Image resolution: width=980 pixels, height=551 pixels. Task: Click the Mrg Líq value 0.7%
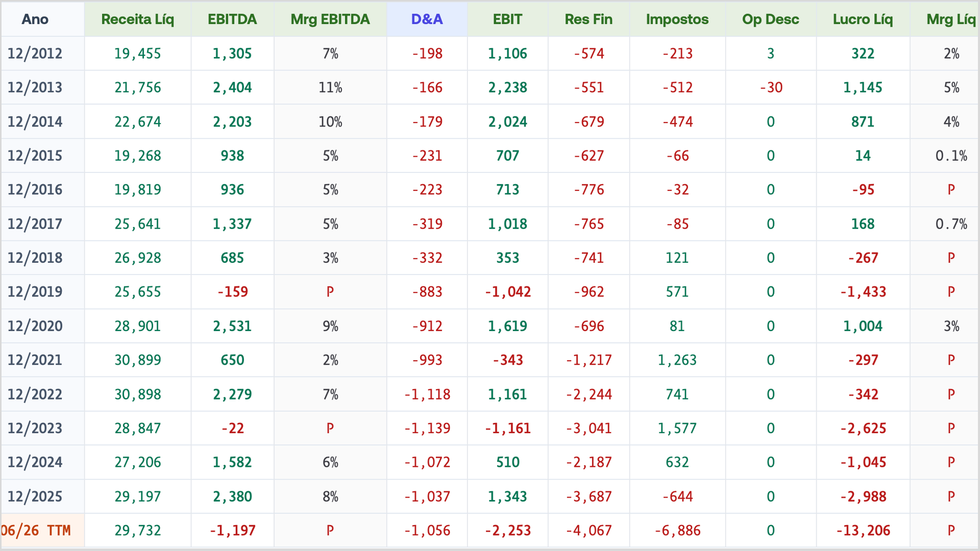click(x=951, y=224)
